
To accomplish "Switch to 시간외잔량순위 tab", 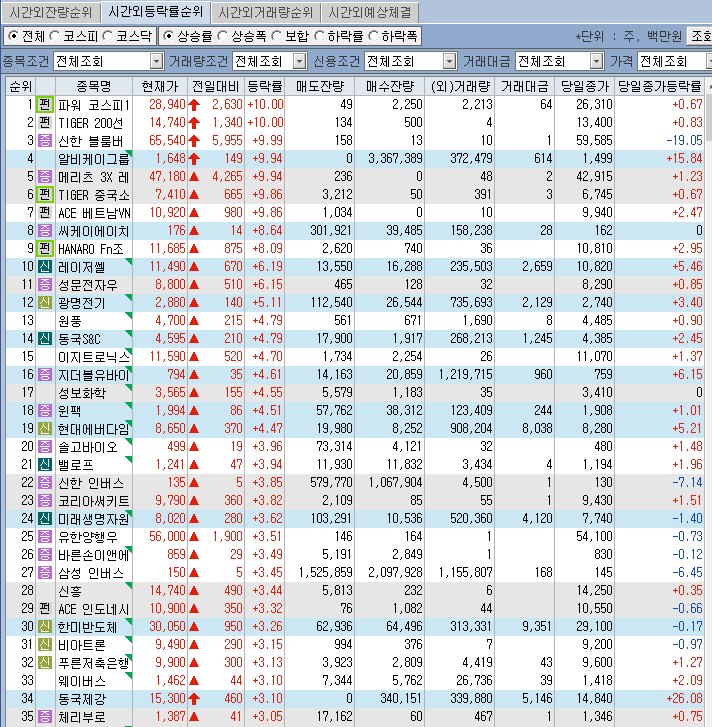I will [x=51, y=12].
